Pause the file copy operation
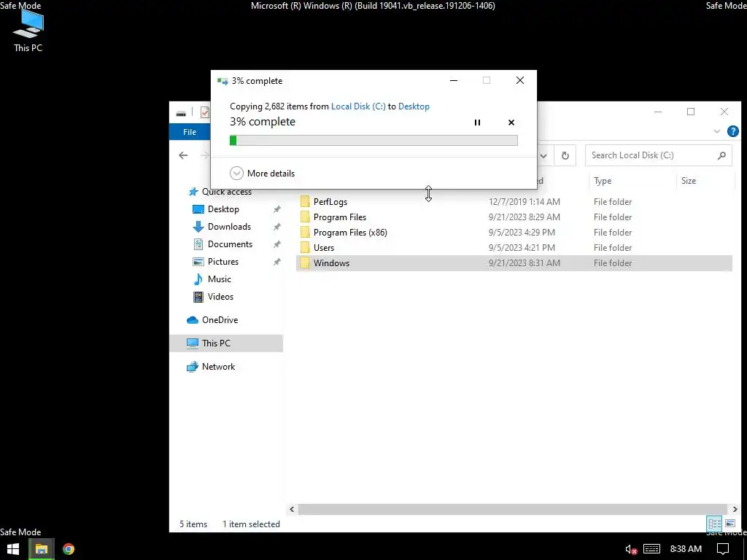 [477, 122]
